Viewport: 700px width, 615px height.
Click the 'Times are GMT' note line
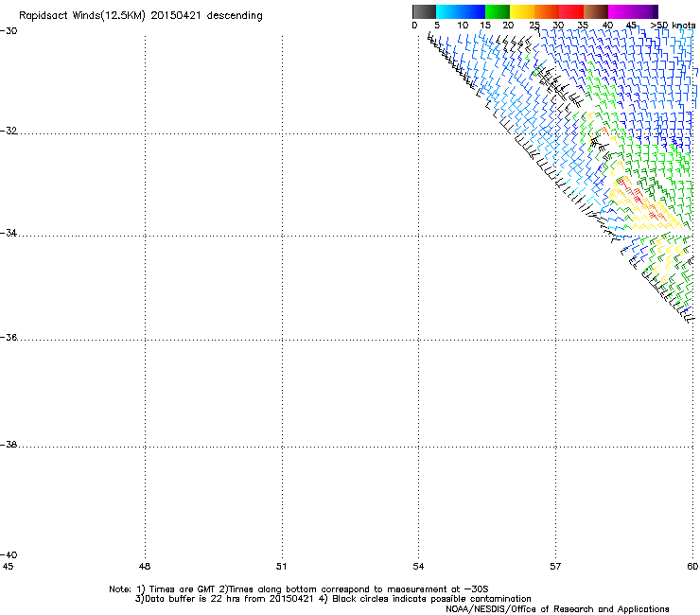(299, 589)
